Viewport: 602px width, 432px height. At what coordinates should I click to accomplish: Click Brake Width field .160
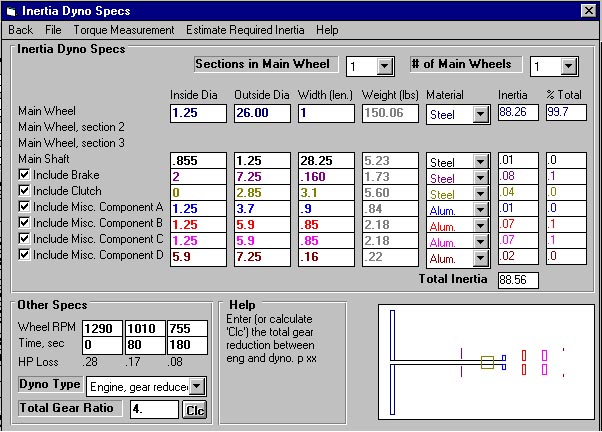[326, 177]
